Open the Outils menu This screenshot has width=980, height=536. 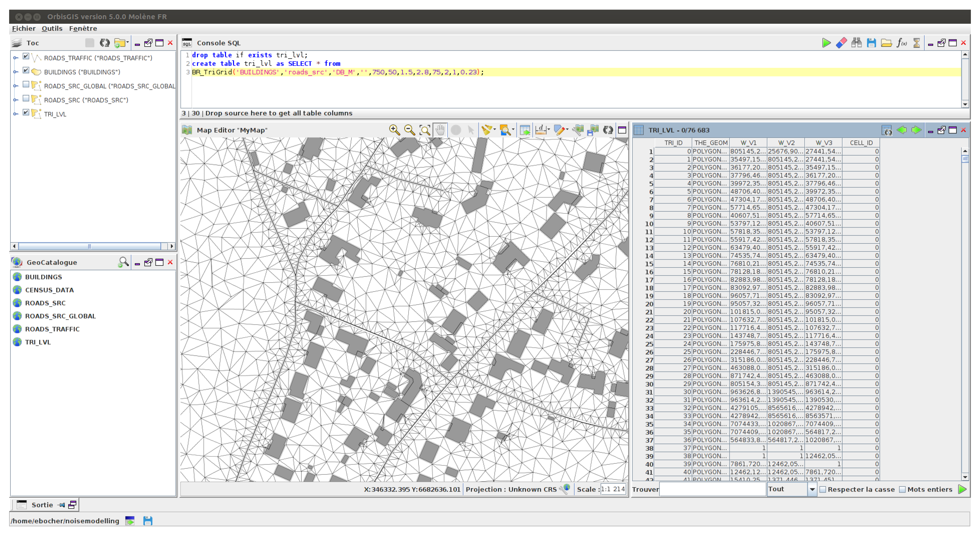(x=52, y=28)
